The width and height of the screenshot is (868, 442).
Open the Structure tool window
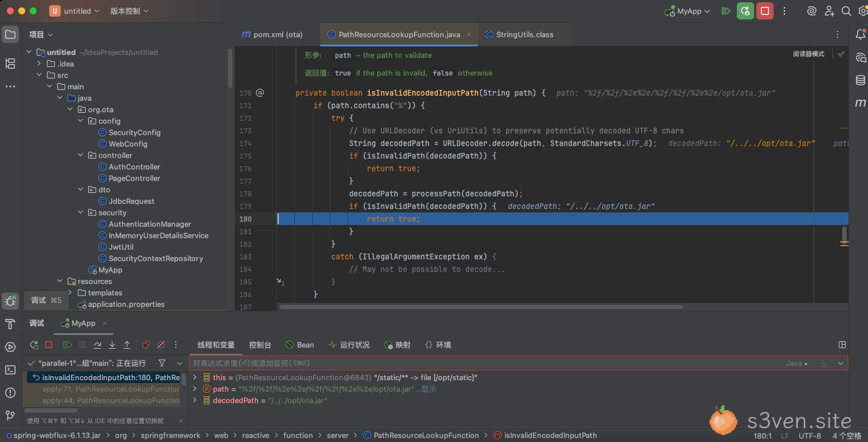[x=10, y=64]
